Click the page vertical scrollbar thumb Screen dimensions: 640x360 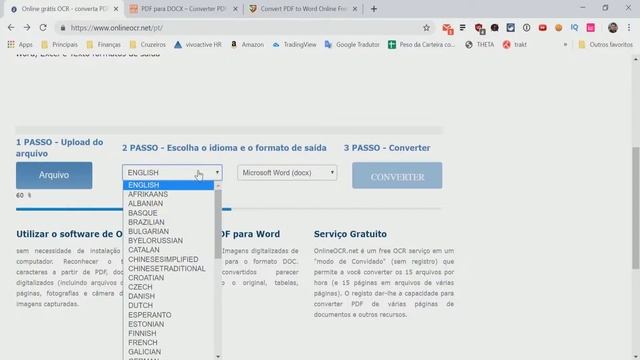pos(636,207)
